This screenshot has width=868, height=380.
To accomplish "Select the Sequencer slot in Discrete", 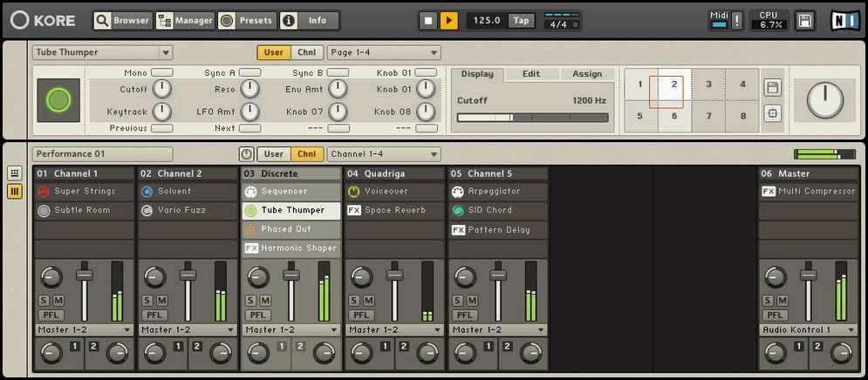I will pyautogui.click(x=291, y=192).
